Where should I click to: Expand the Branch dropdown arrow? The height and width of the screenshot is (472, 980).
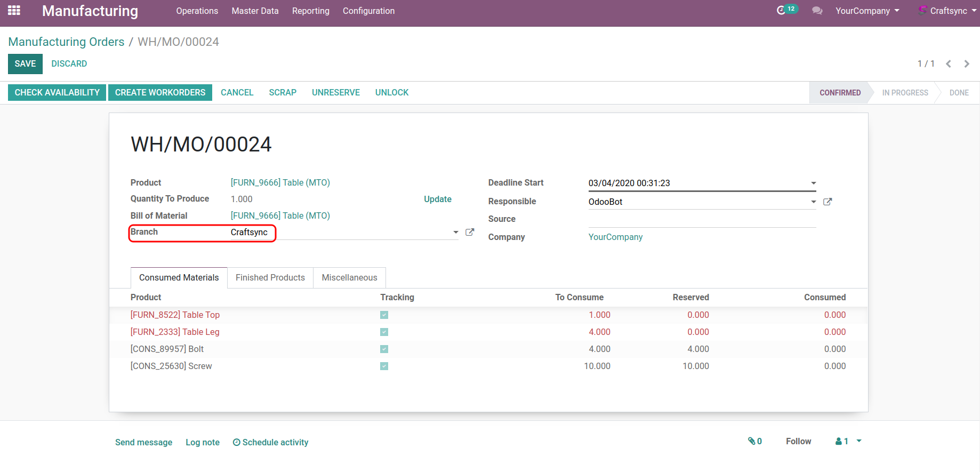pos(455,232)
